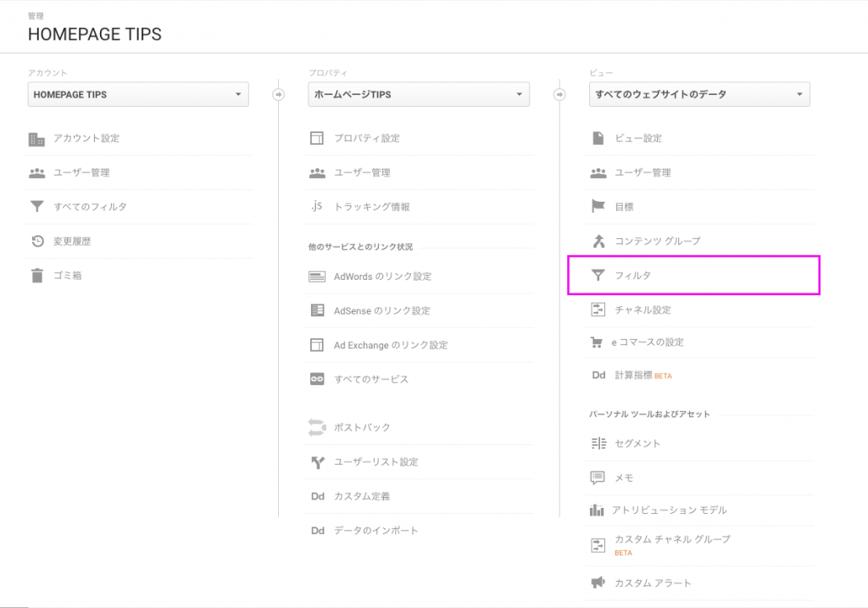
Task: Click the postback arrows icon
Action: [317, 427]
